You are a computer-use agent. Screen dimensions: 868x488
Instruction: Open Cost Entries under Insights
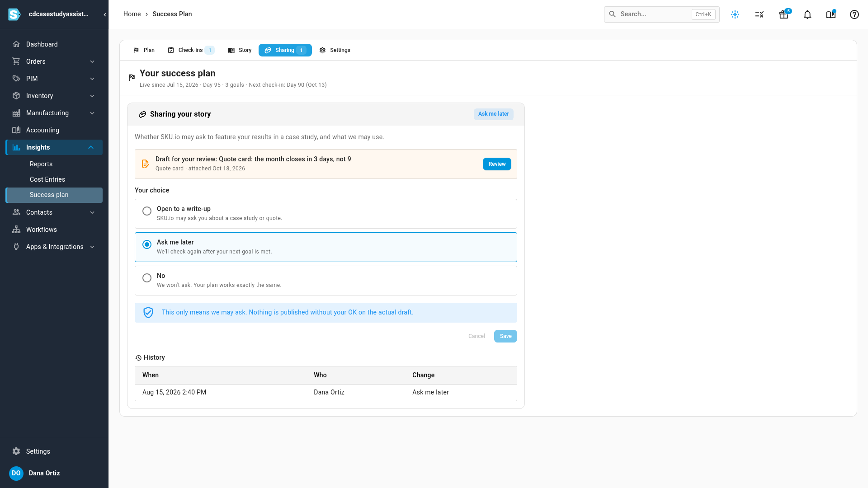point(47,179)
